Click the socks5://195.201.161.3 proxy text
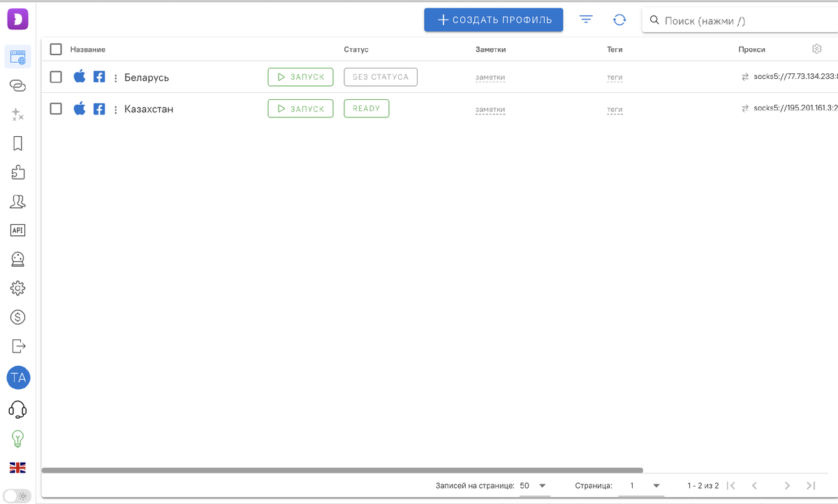The width and height of the screenshot is (838, 504). click(795, 108)
